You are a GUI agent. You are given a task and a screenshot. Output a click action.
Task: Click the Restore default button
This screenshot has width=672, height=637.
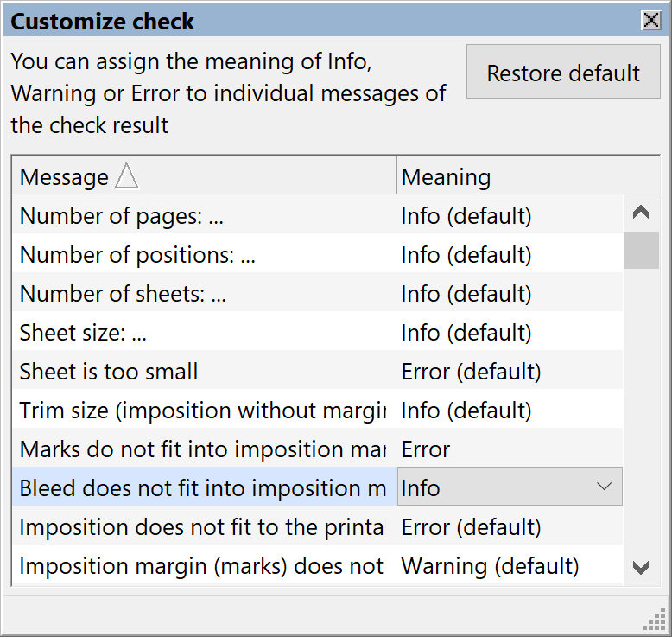pyautogui.click(x=563, y=73)
